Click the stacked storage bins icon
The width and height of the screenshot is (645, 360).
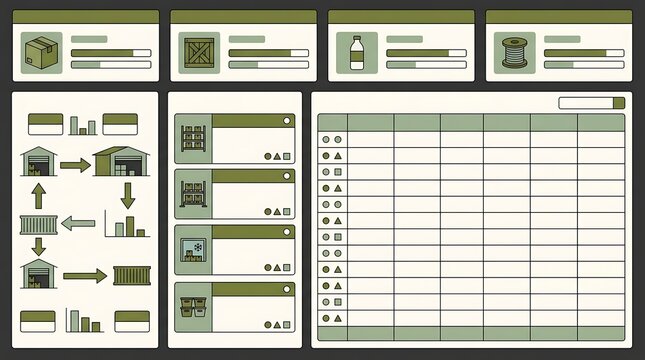pyautogui.click(x=193, y=307)
